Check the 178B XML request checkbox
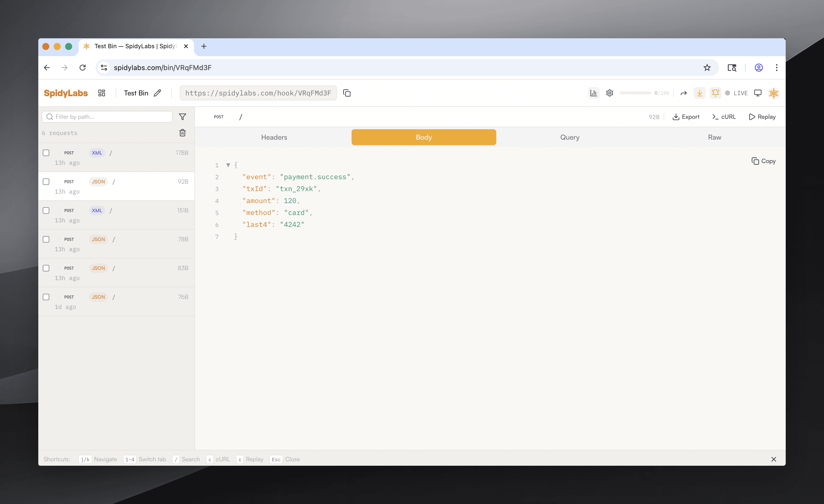 click(x=46, y=153)
